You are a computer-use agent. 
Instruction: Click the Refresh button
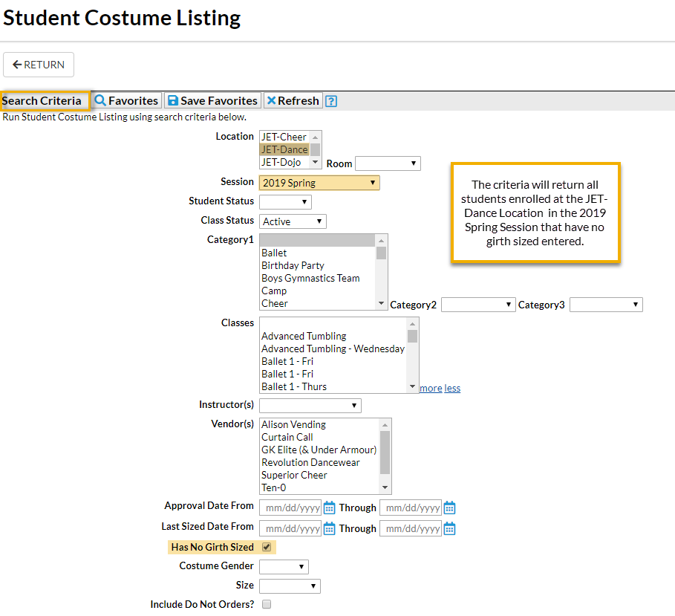click(x=293, y=101)
